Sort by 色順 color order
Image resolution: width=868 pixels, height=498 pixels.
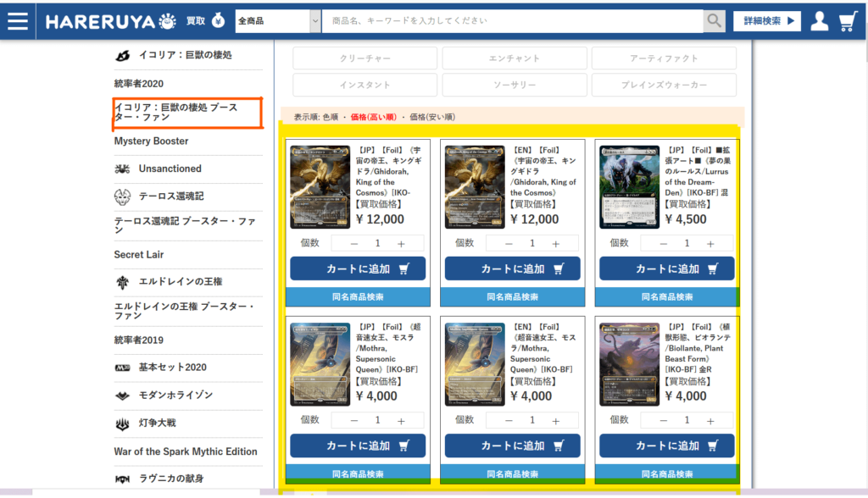click(331, 118)
